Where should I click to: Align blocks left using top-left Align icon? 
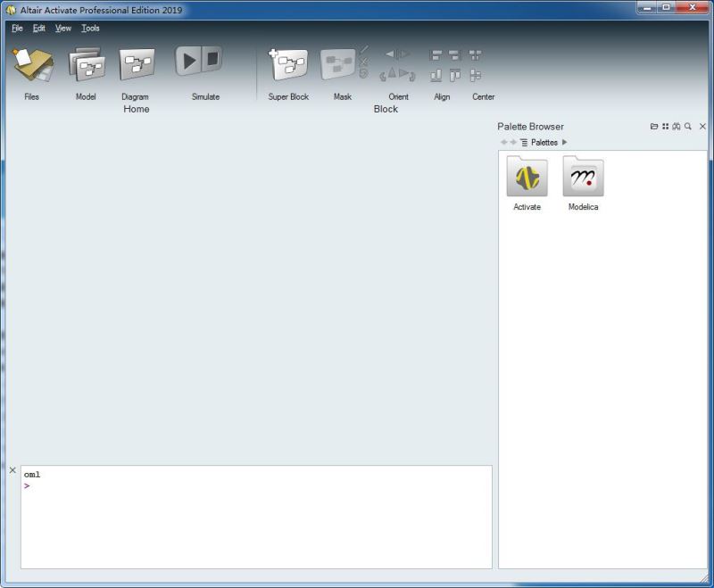[x=436, y=55]
